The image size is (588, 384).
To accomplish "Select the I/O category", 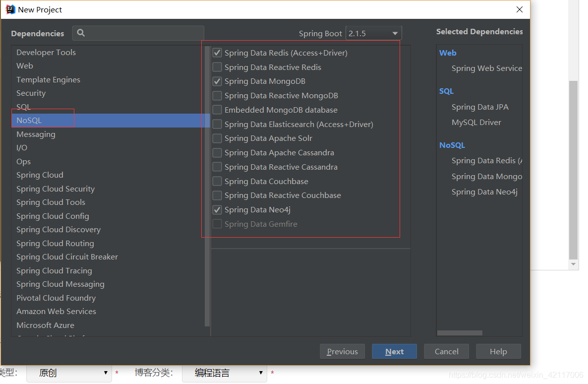I will (x=22, y=147).
